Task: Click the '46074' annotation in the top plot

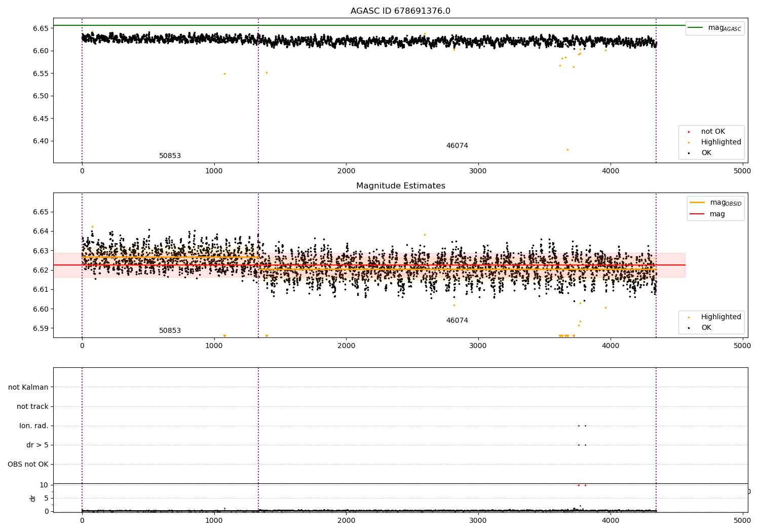Action: [457, 146]
